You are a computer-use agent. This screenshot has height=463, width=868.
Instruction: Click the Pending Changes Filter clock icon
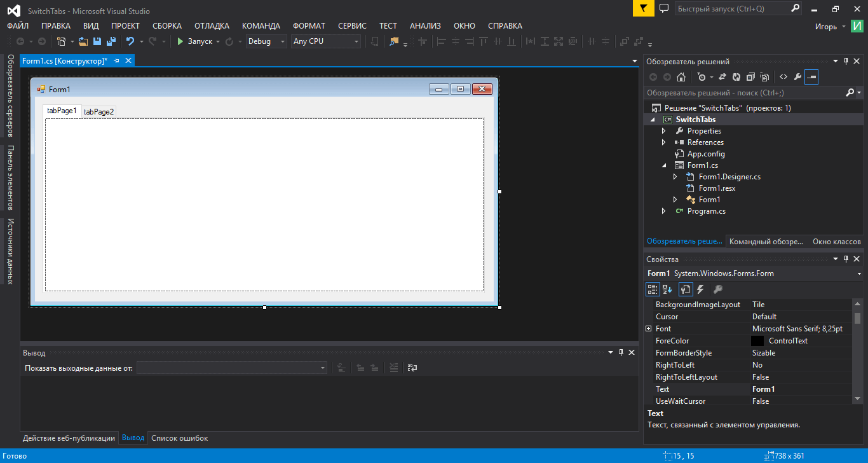702,77
